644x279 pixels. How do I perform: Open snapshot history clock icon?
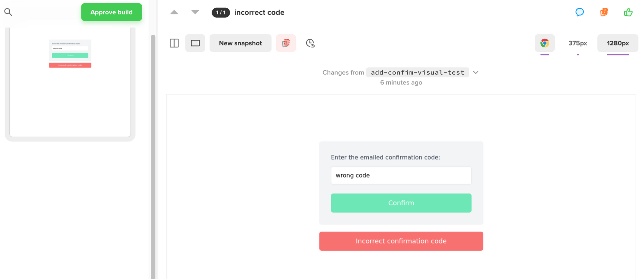310,43
